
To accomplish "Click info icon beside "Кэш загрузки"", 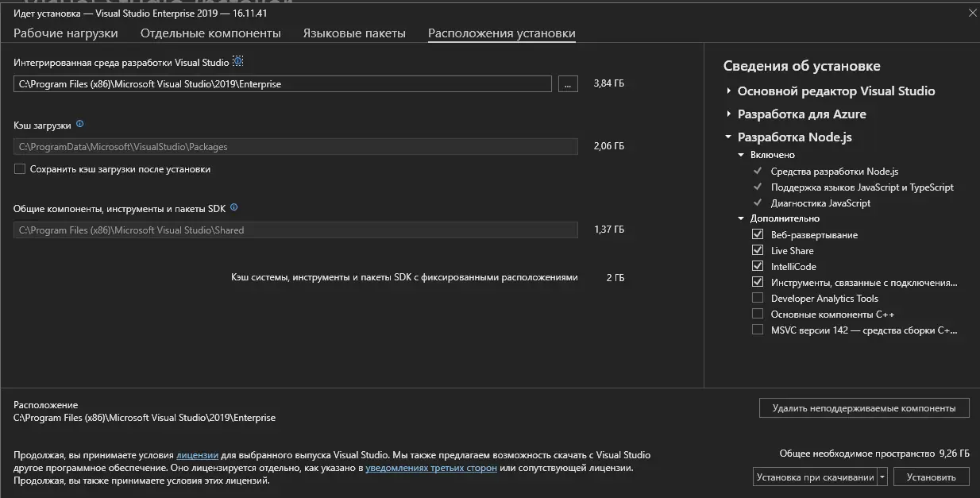I will (x=79, y=125).
